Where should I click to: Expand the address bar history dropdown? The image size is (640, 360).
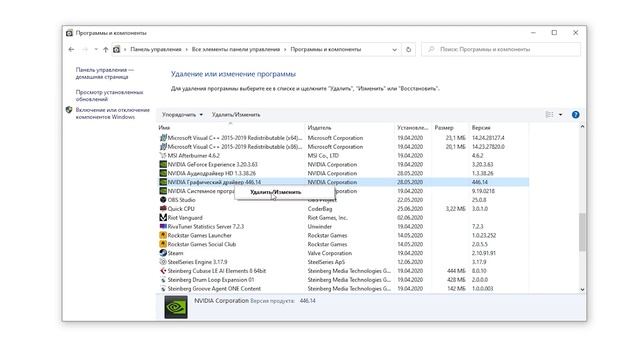click(394, 49)
